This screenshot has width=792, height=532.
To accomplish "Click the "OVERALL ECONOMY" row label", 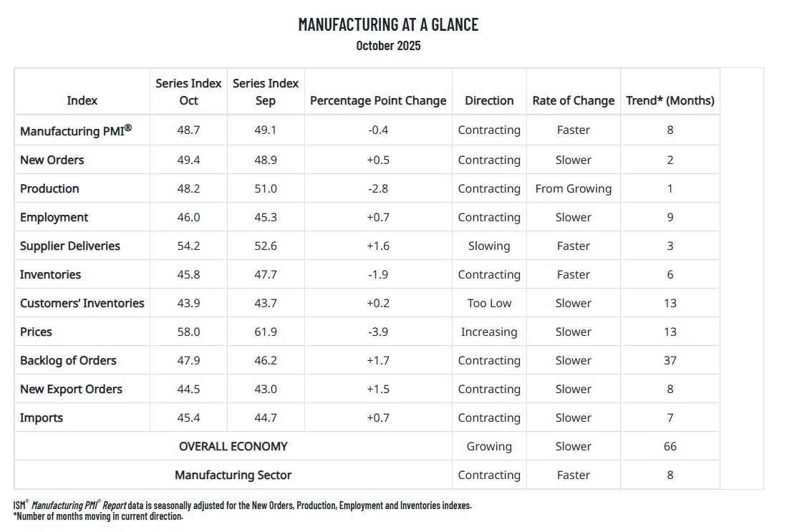I will point(233,447).
